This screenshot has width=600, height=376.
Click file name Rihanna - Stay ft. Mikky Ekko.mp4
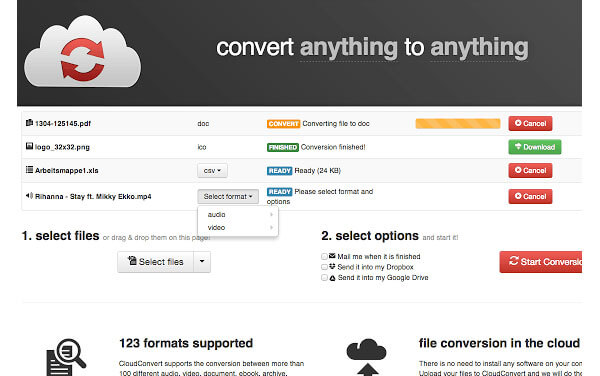tap(93, 196)
